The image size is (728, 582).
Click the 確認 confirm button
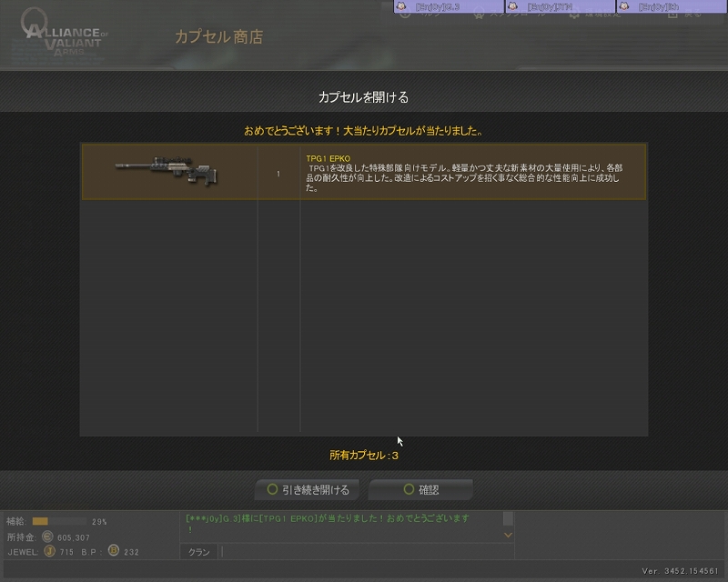(420, 489)
